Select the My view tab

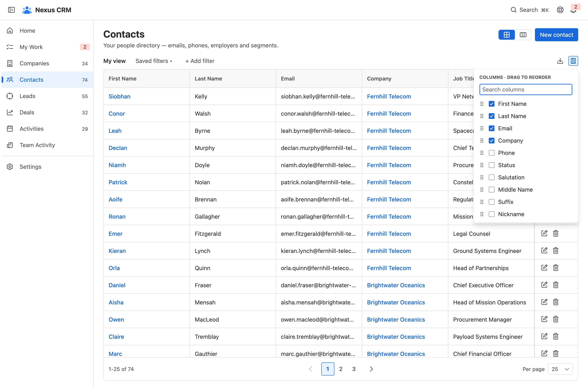click(114, 61)
